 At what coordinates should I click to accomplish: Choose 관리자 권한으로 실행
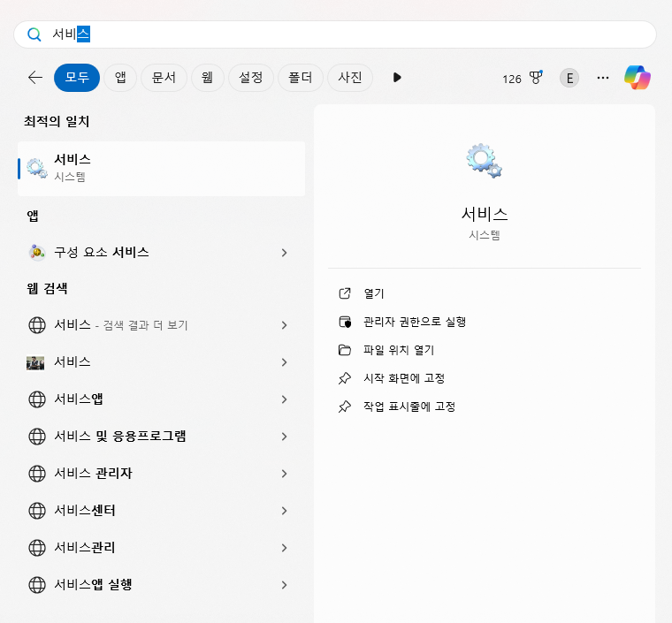point(415,322)
